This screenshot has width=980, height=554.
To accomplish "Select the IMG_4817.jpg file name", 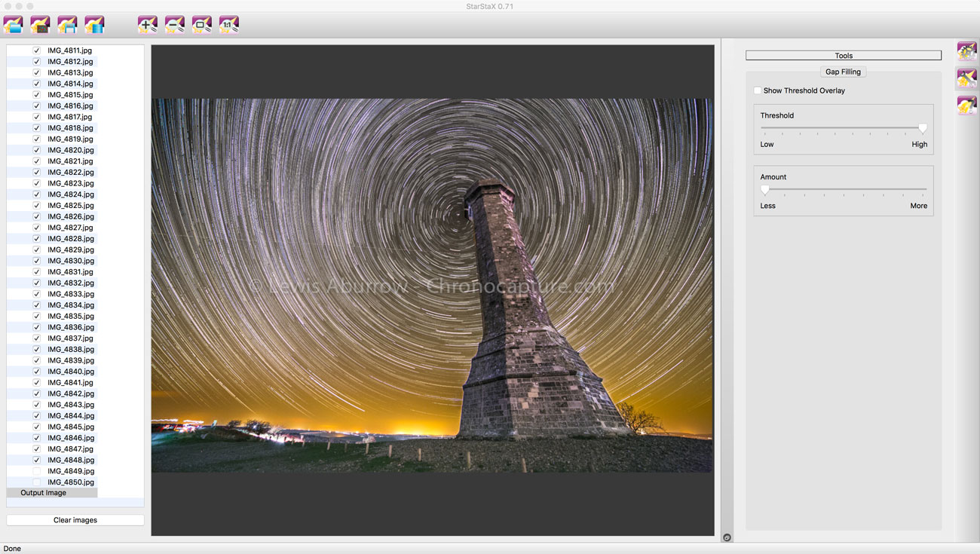I will coord(71,117).
